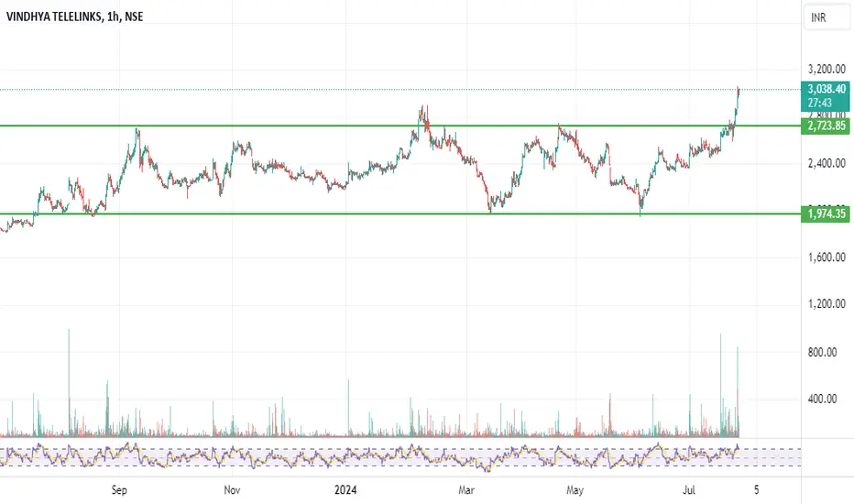Screen dimensions: 854x504
Task: Click the 27:43 bar countdown timer
Action: point(820,103)
